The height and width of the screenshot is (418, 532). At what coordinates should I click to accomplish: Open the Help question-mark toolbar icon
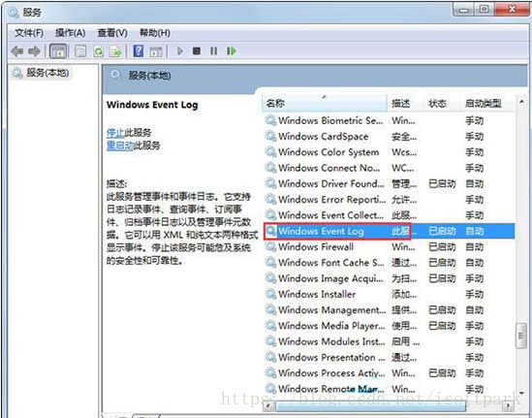[139, 51]
